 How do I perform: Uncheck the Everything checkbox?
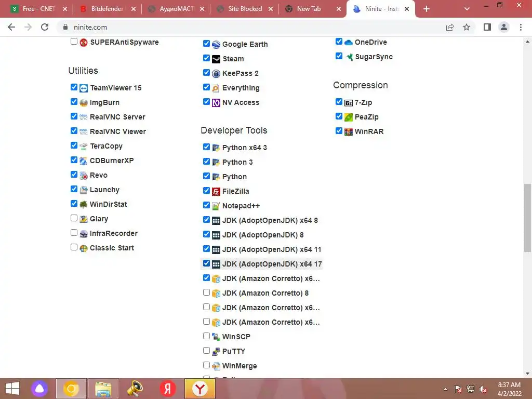[x=206, y=87]
